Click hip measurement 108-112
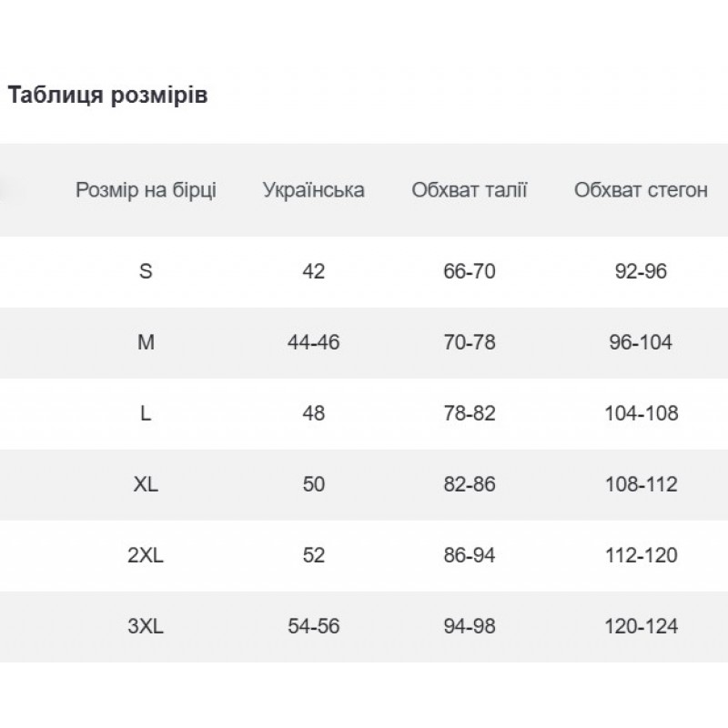The image size is (728, 728). [x=641, y=484]
